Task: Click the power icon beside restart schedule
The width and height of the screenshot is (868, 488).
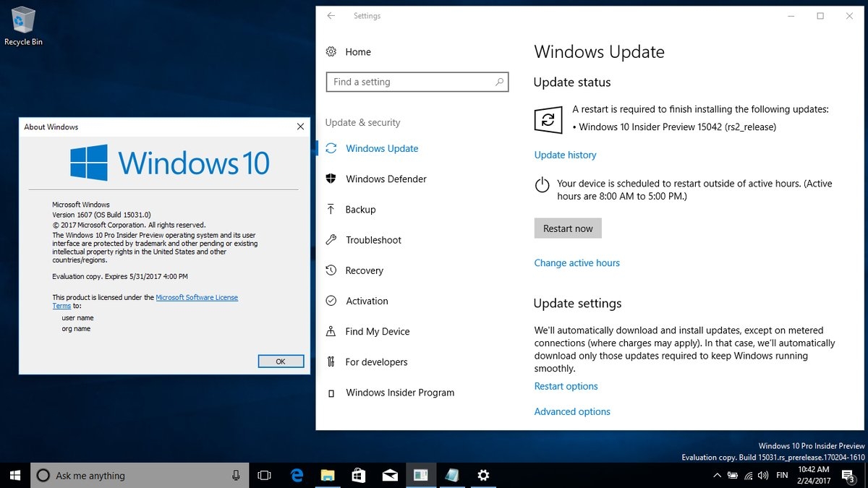Action: click(542, 186)
